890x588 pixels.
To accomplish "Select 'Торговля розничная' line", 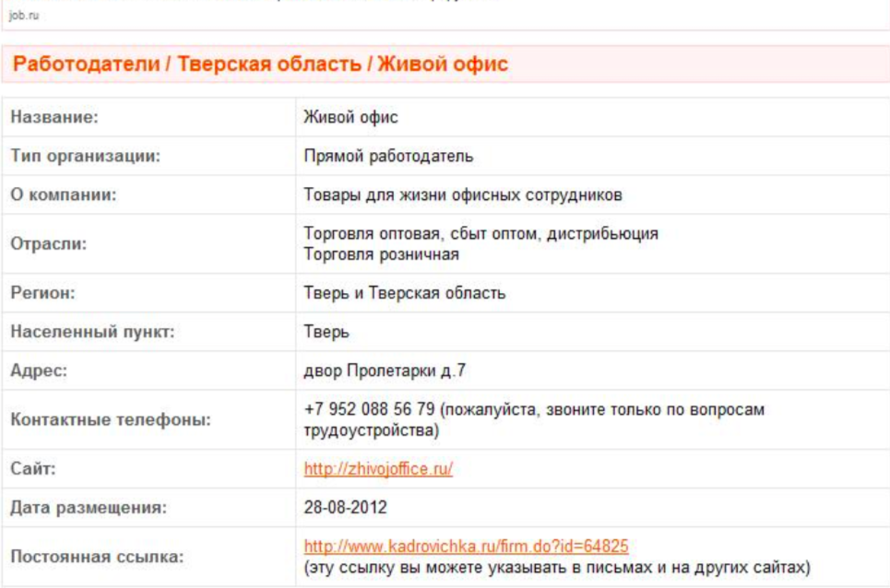I will coord(382,254).
